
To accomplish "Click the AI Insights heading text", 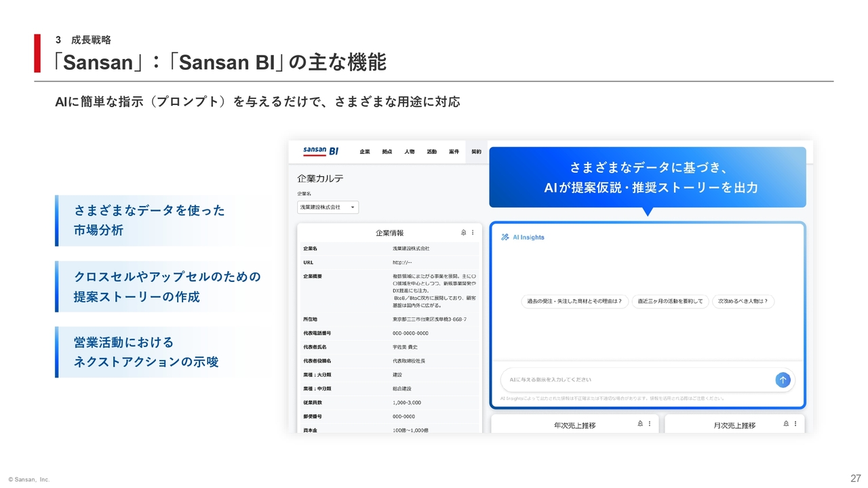I will (x=528, y=237).
